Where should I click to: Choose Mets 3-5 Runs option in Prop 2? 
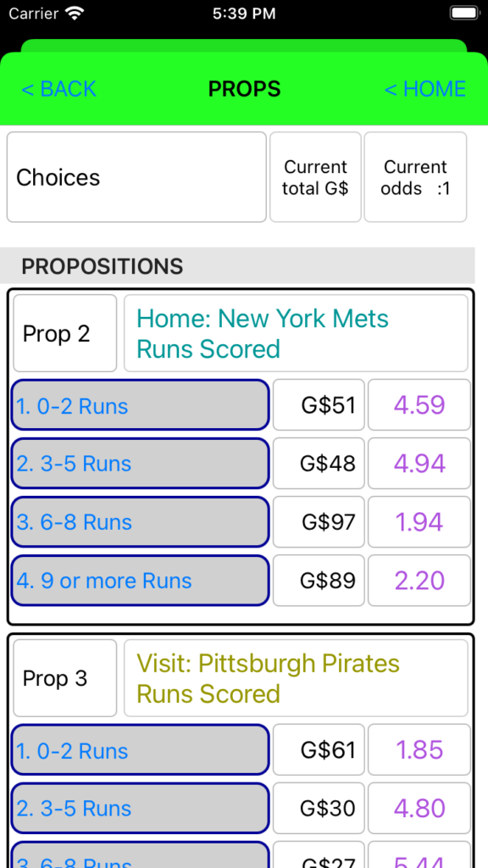140,464
